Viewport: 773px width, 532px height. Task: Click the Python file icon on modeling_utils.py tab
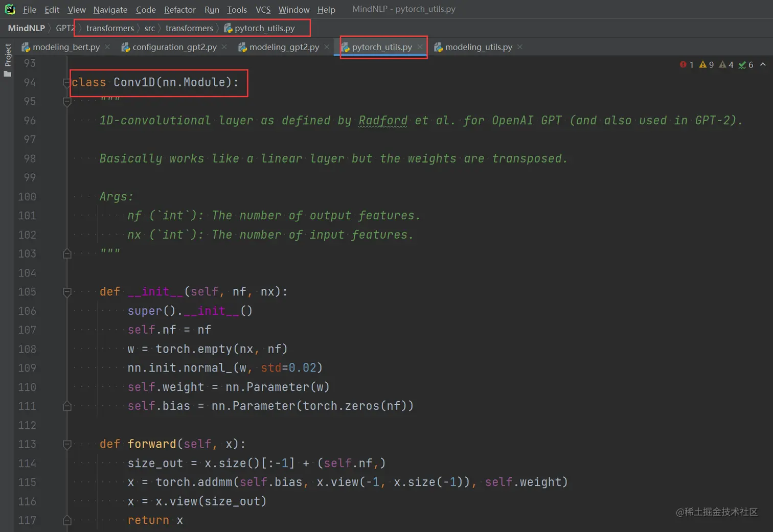tap(438, 47)
